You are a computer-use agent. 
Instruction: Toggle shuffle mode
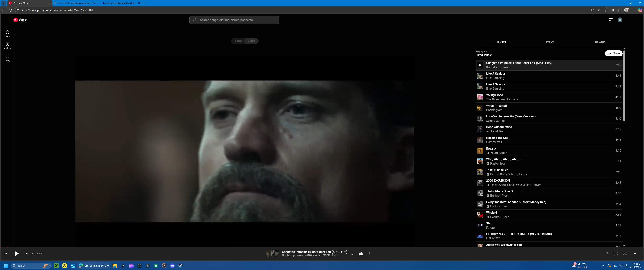click(x=625, y=254)
